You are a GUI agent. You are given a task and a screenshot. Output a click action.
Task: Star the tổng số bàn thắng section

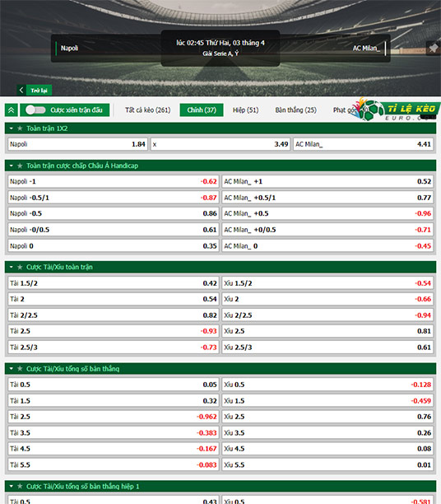pos(20,369)
